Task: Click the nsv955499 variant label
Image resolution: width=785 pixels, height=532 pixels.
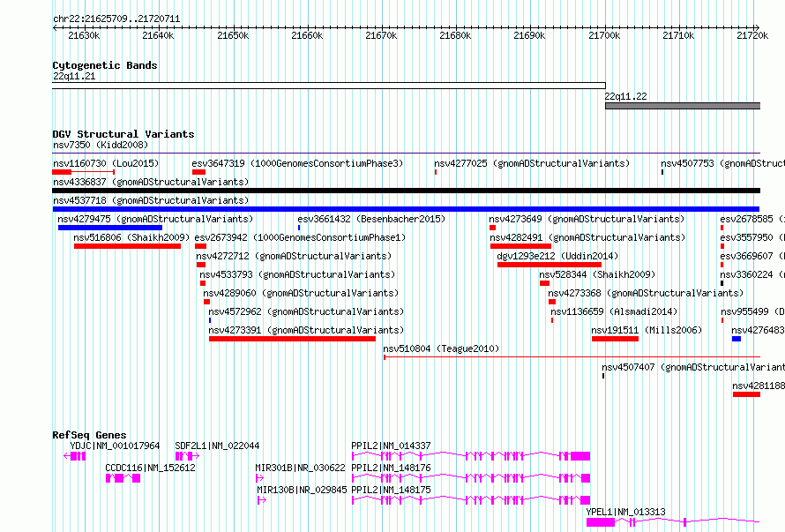Action: 752,311
